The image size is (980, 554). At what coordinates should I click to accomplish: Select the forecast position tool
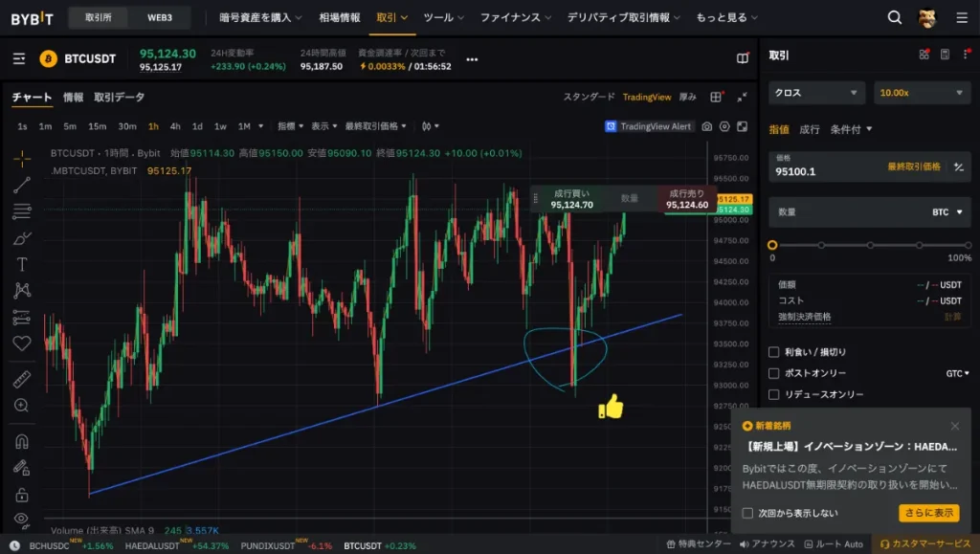22,318
